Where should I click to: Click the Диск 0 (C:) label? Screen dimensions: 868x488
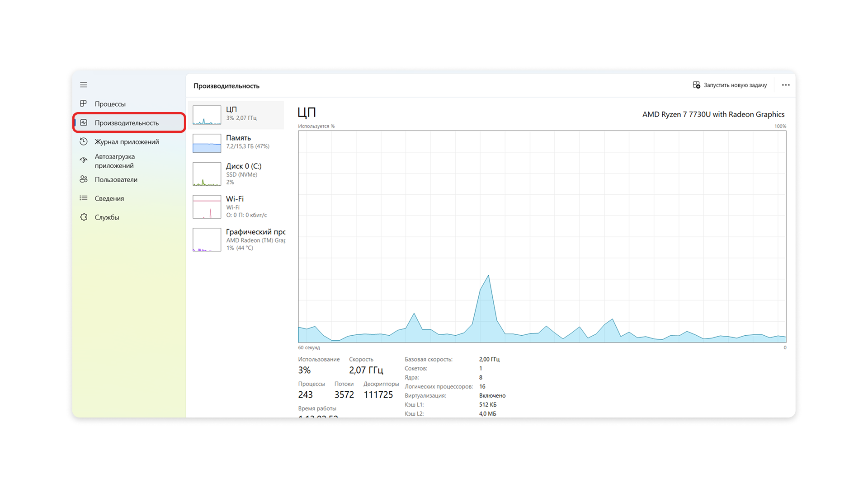tap(244, 166)
